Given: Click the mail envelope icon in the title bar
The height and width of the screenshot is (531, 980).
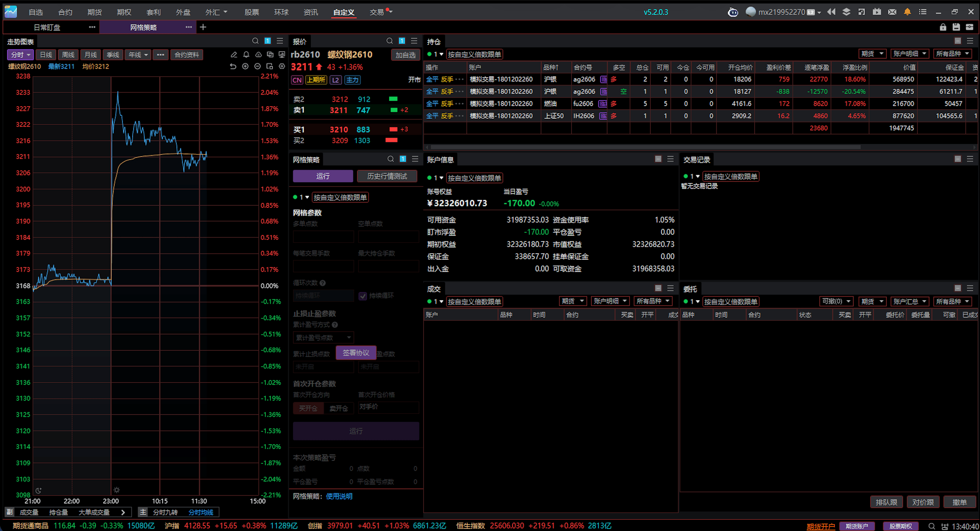Looking at the screenshot, I should coord(892,12).
